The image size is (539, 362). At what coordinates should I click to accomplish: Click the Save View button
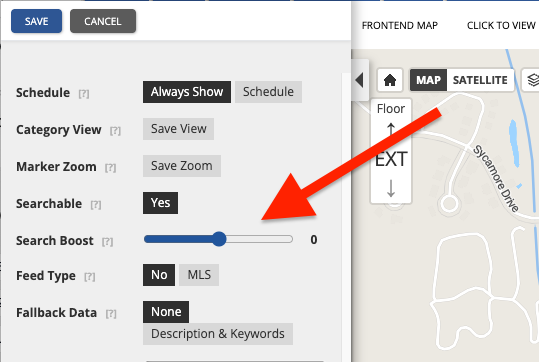[178, 129]
